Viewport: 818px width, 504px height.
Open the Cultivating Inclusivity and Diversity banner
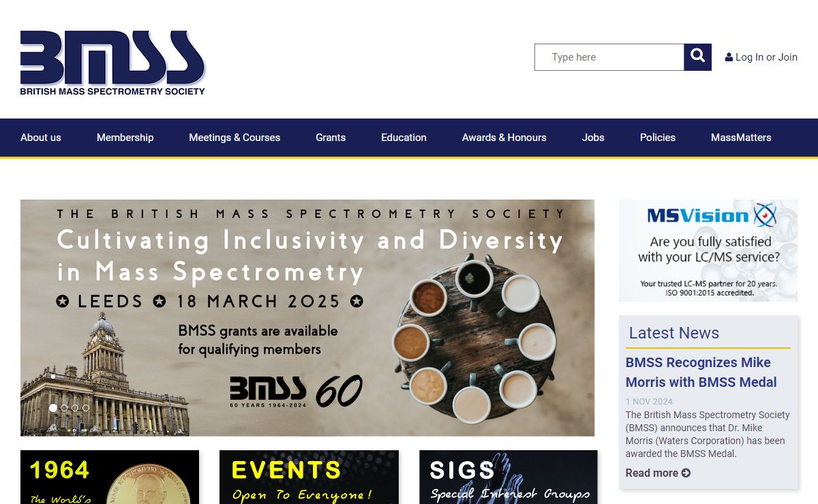(x=307, y=317)
